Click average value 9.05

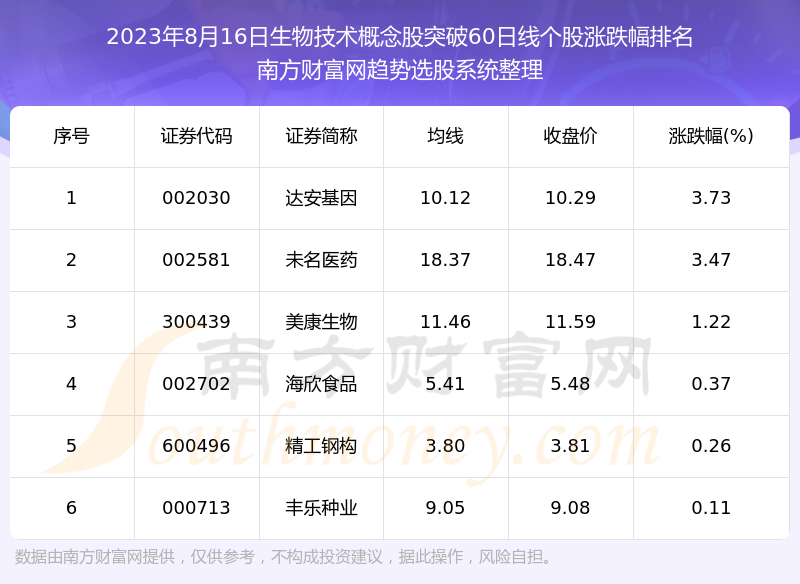(x=445, y=508)
